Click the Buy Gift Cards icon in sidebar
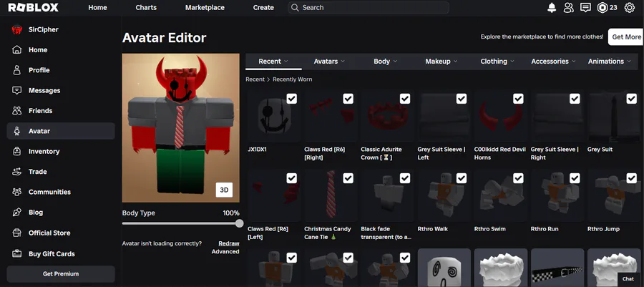Screen dimensions: 644x287 17,254
